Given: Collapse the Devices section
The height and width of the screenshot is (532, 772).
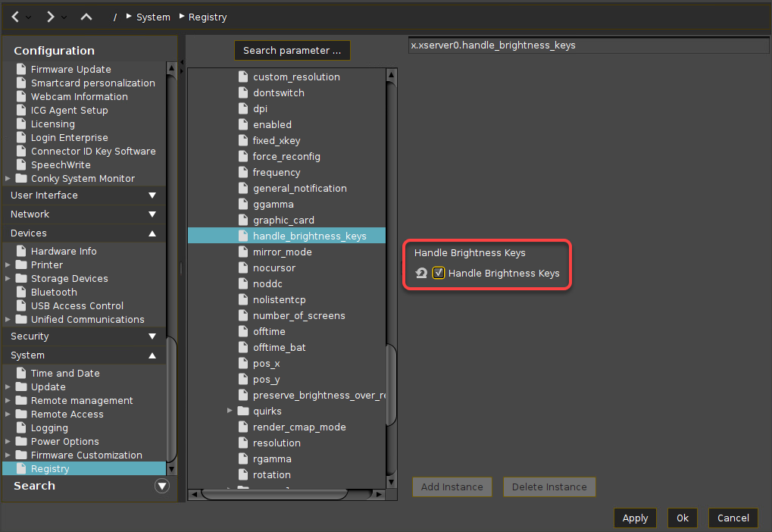Looking at the screenshot, I should [x=152, y=233].
